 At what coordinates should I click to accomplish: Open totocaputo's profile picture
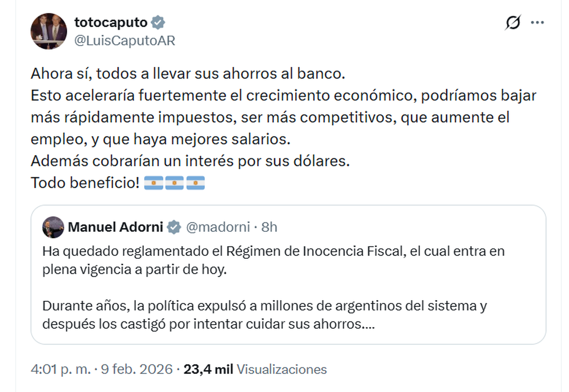[x=49, y=31]
